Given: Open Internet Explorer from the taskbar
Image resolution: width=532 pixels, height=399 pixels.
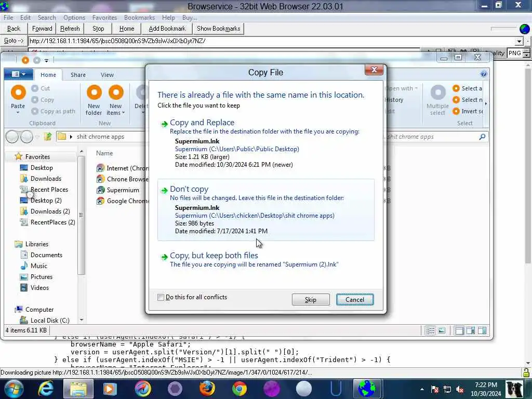Looking at the screenshot, I should (x=46, y=389).
